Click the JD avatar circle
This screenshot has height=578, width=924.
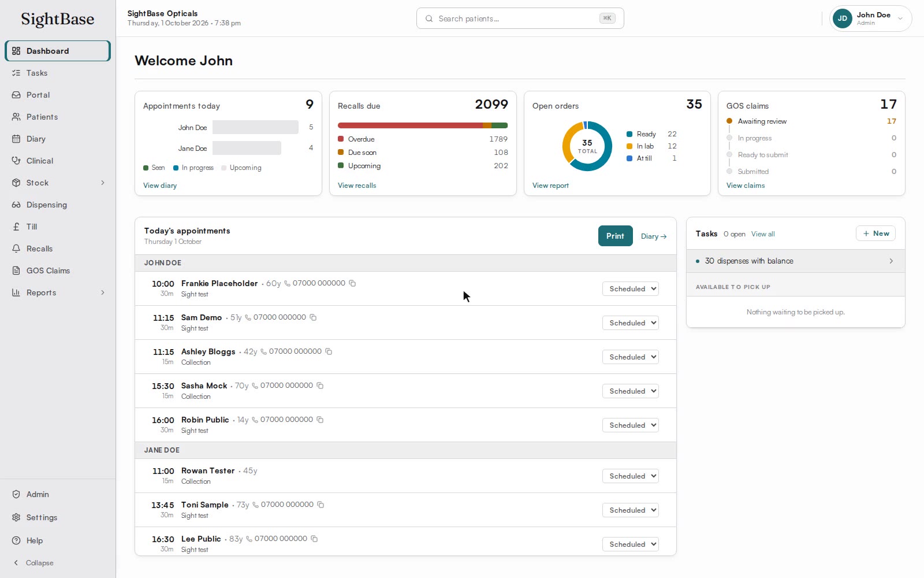843,18
